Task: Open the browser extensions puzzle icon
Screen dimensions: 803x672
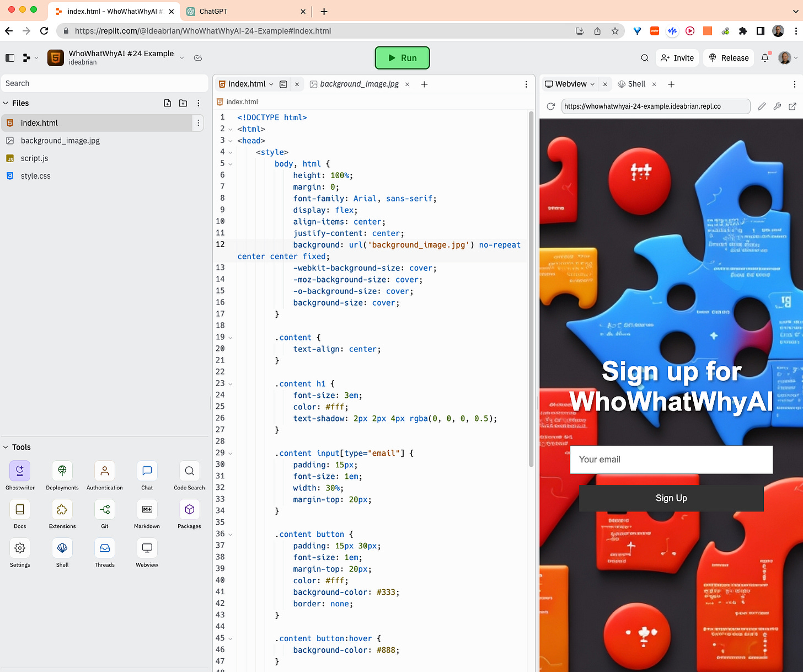Action: click(x=743, y=31)
